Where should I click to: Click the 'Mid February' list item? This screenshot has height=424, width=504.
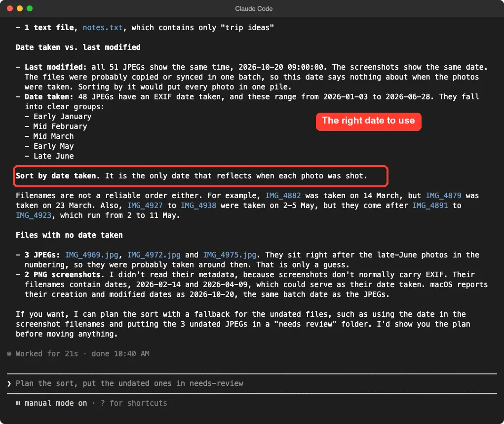(x=60, y=127)
